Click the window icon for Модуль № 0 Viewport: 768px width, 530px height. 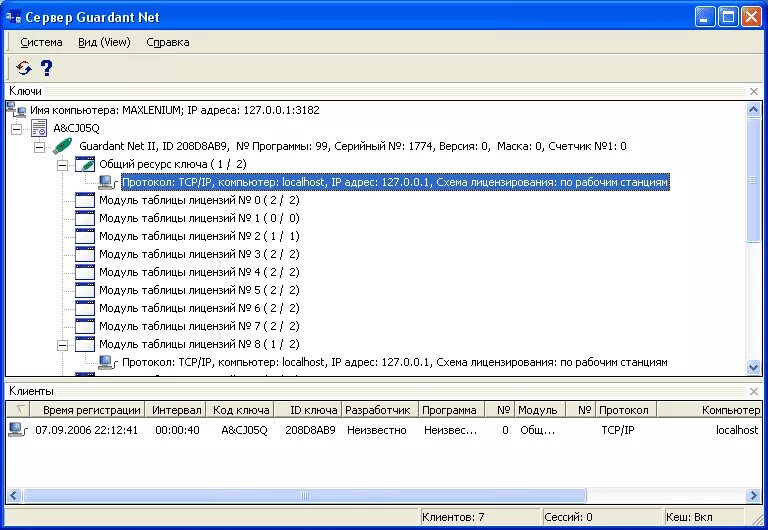tap(85, 200)
